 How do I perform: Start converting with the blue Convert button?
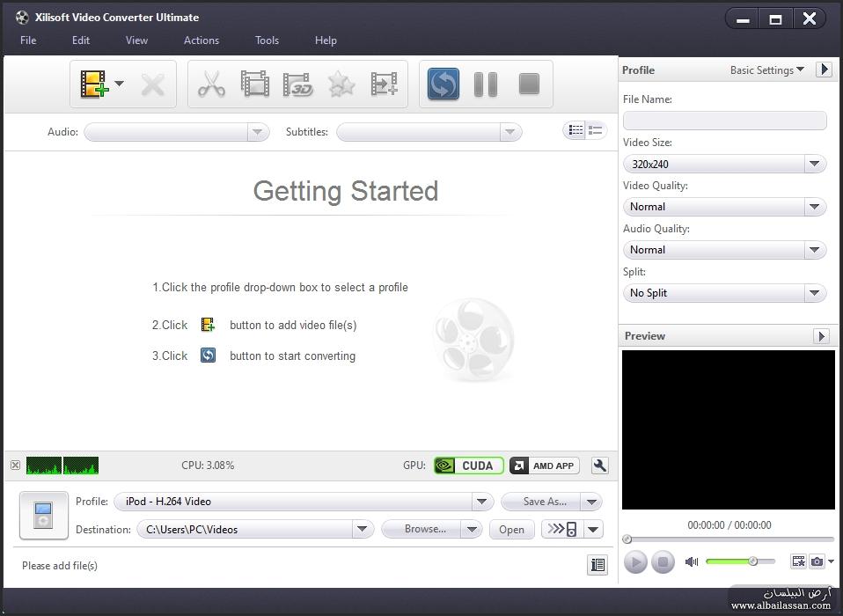click(443, 84)
